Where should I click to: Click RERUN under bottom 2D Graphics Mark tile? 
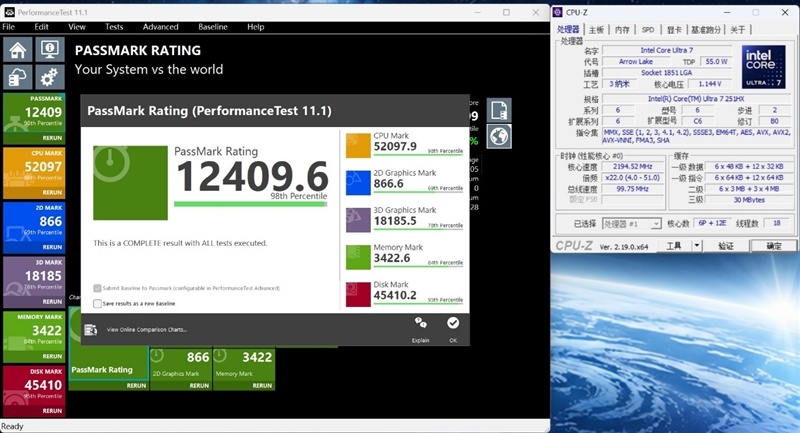199,386
